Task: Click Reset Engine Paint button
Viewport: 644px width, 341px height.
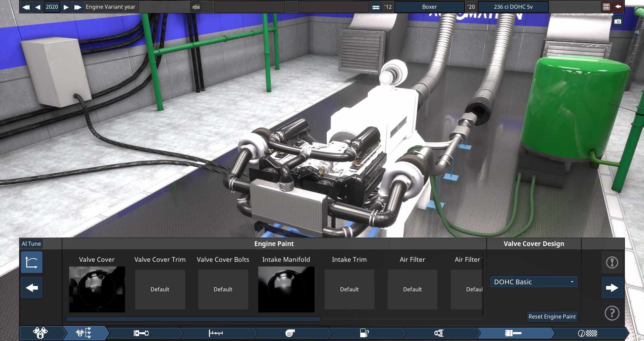Action: (552, 316)
